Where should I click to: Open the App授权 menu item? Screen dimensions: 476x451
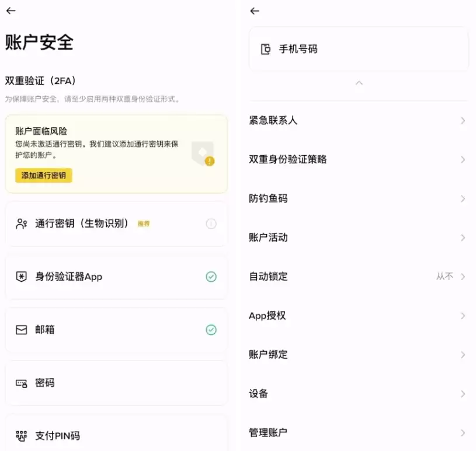[x=359, y=316]
